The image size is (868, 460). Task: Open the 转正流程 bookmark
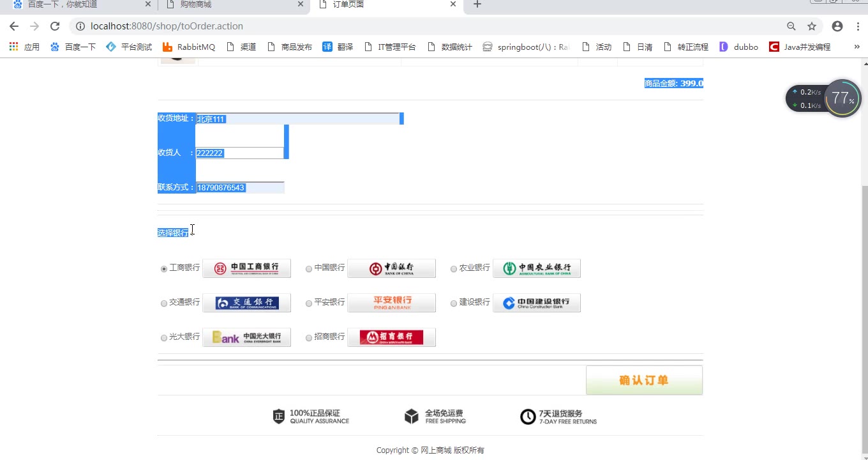[x=686, y=47]
